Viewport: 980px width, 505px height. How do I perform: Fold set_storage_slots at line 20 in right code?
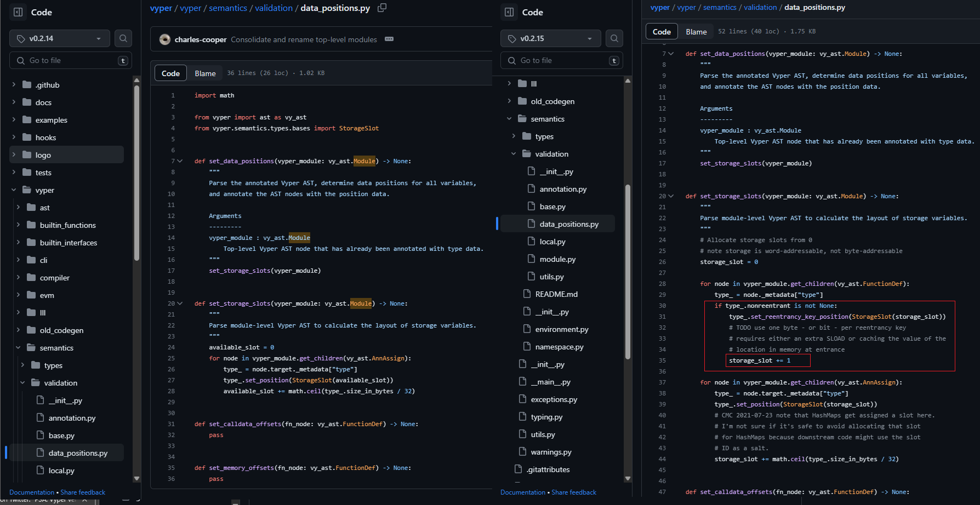[x=671, y=196]
